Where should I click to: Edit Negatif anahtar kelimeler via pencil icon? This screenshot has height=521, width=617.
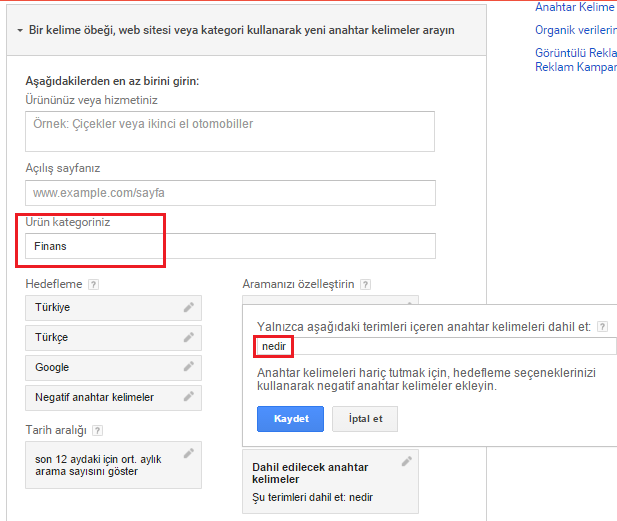[x=188, y=398]
